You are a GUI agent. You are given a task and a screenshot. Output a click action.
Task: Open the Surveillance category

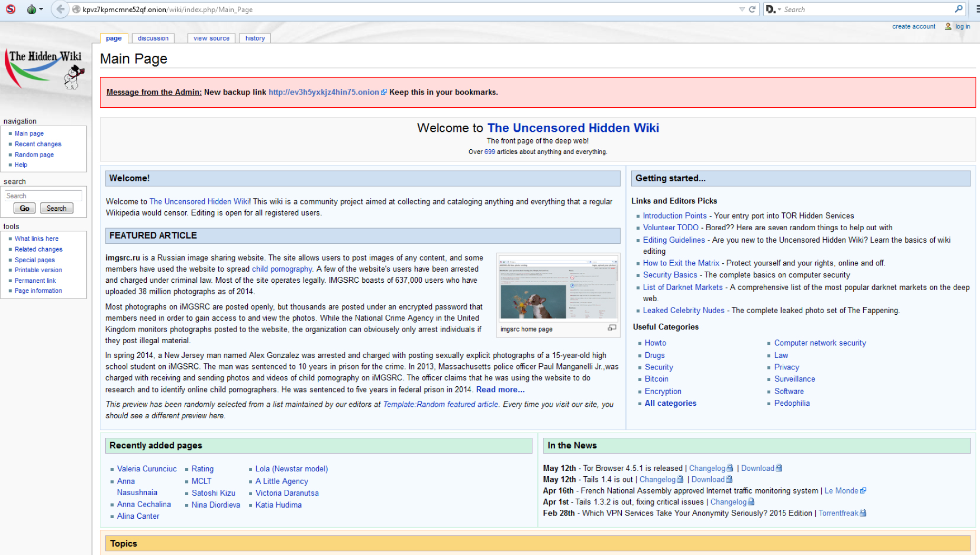[x=794, y=379]
